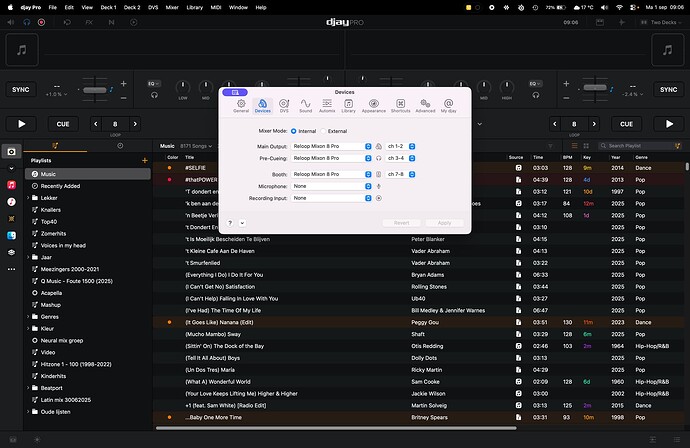Toggle the record button in toolbar
Image resolution: width=690 pixels, height=448 pixels.
coord(41,22)
